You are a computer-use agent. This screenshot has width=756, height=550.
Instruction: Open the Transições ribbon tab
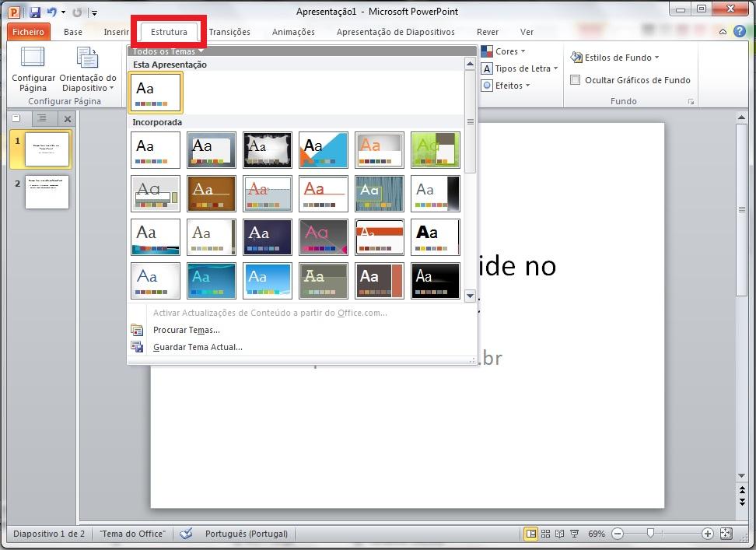coord(229,32)
